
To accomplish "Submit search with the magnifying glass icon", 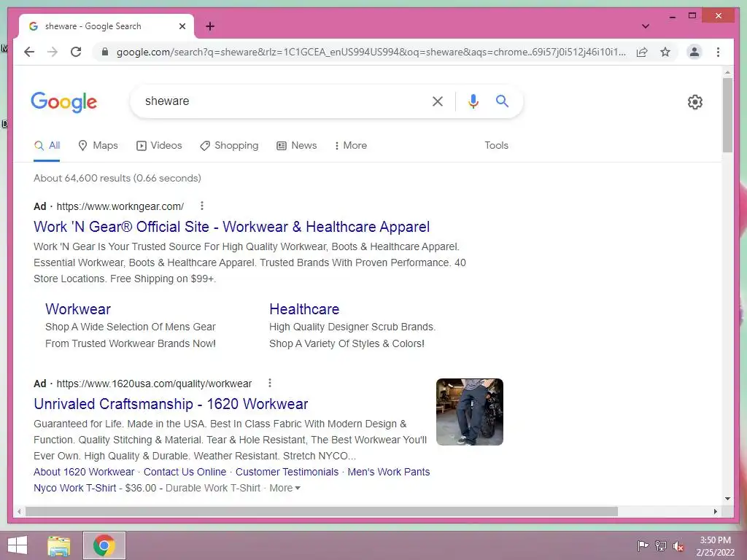I will (x=502, y=101).
